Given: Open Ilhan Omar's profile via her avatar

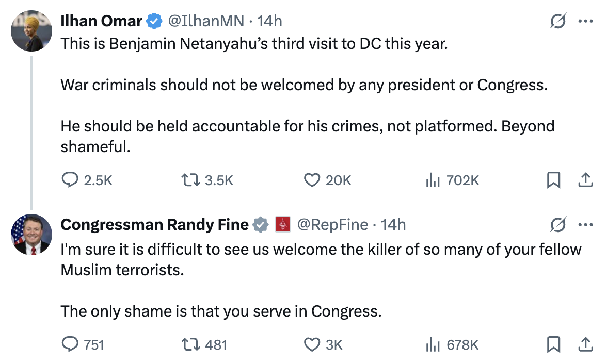Looking at the screenshot, I should point(31,31).
